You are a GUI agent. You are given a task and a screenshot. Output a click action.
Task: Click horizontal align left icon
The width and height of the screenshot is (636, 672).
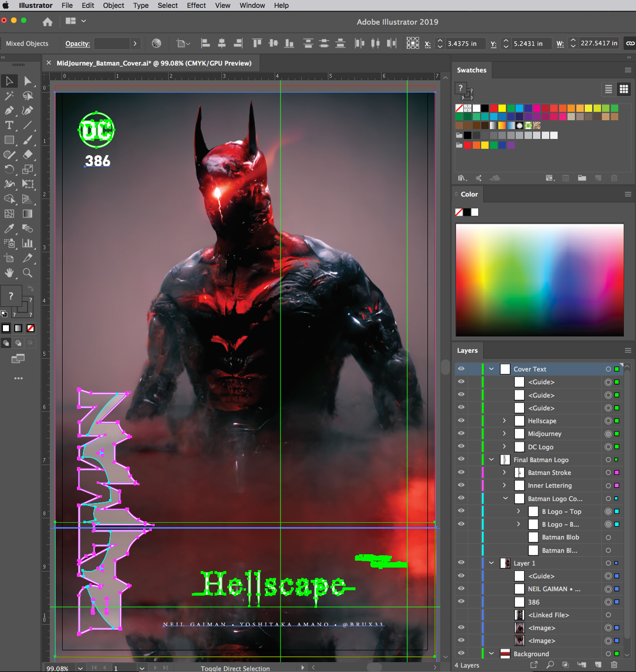click(206, 43)
